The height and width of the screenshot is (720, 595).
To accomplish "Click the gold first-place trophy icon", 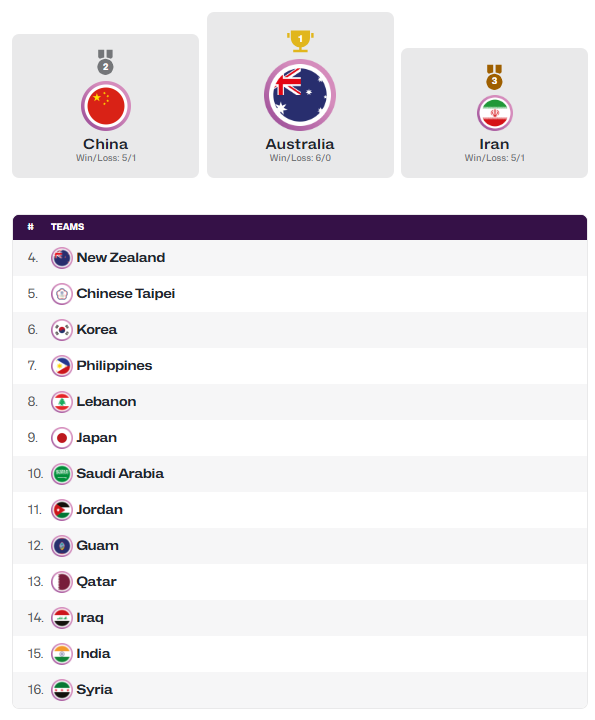I will 300,41.
